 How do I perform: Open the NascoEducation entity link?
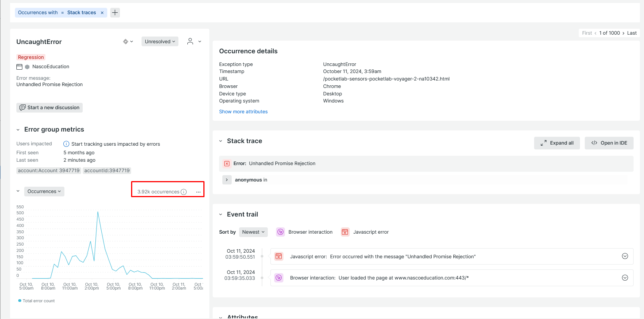(x=51, y=67)
